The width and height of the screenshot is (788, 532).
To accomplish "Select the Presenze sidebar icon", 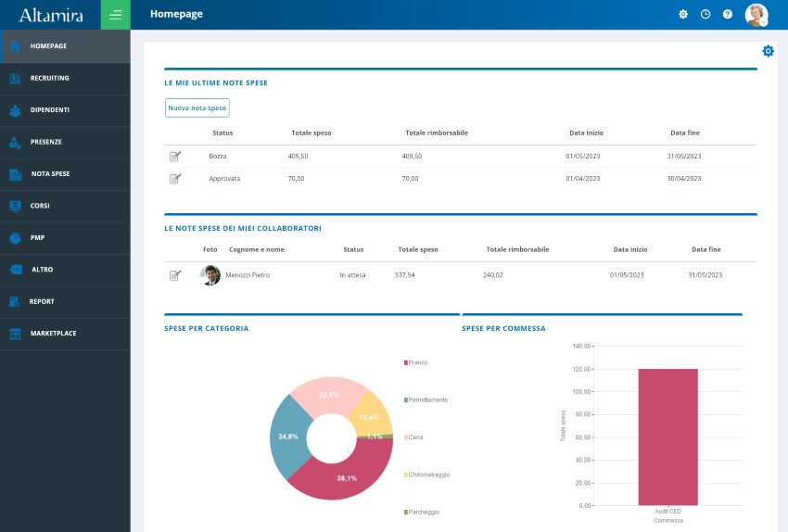I will tap(15, 142).
